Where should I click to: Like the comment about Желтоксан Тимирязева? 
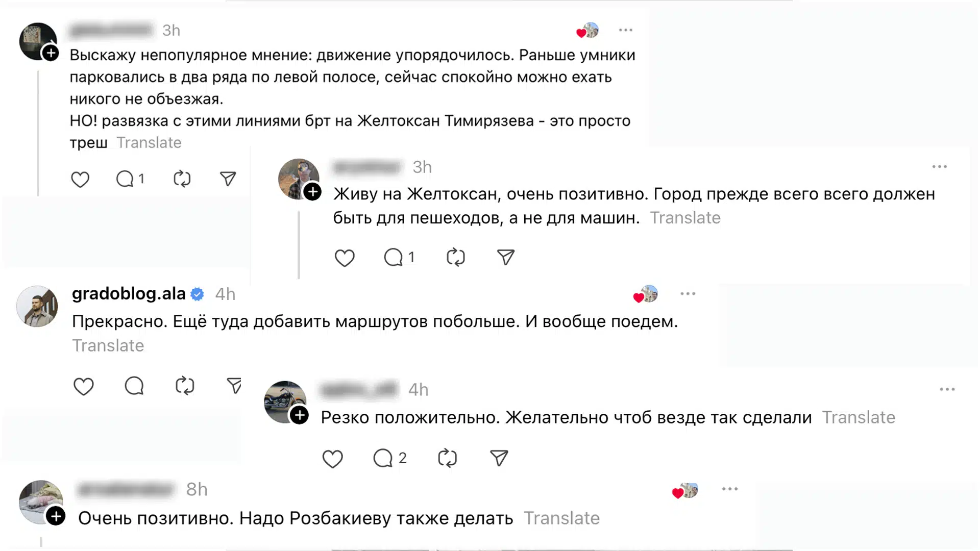80,180
